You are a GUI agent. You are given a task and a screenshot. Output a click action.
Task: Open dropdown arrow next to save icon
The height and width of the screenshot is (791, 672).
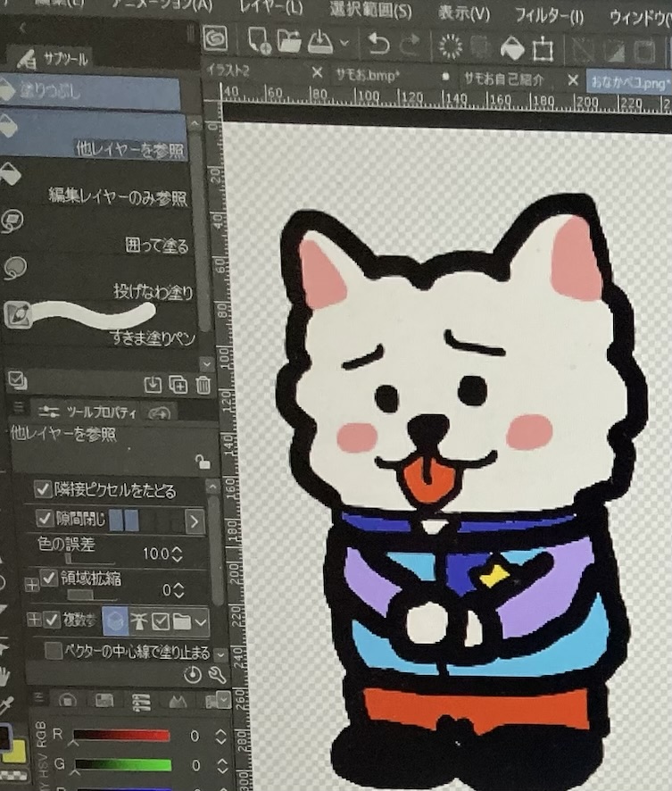pyautogui.click(x=344, y=42)
